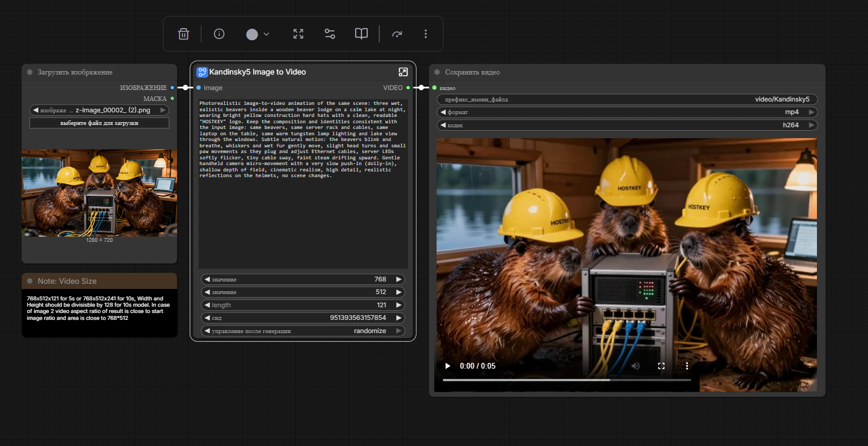
Task: Collapse the Сохранить видео node via its dot
Action: click(x=437, y=72)
